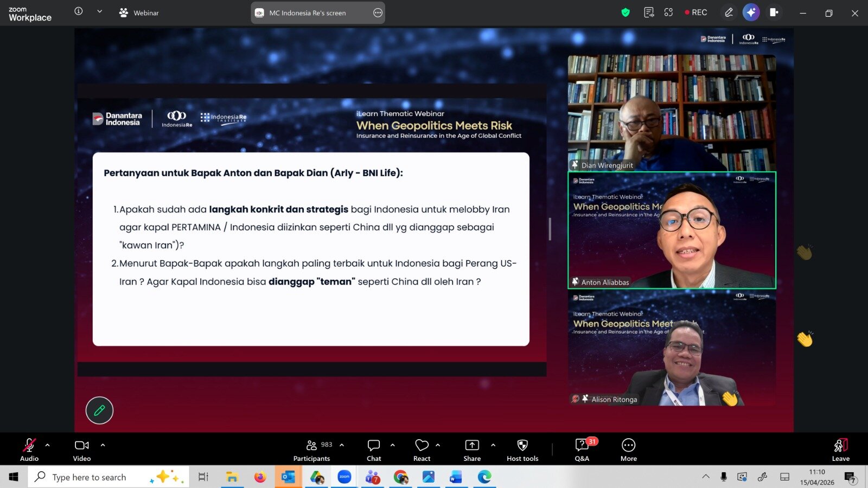Click the pin icon on Anton Aliabbas's tile
This screenshot has width=868, height=488.
[x=575, y=282]
